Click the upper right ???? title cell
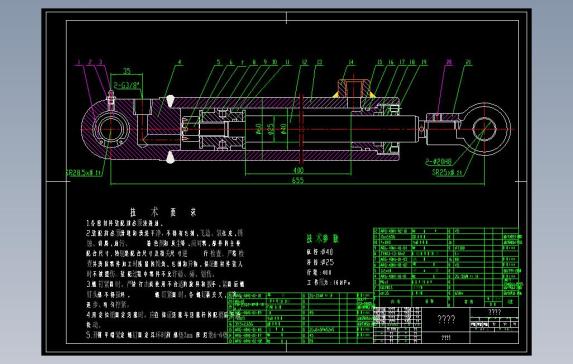Screen dimensions: 573x364 (494, 312)
